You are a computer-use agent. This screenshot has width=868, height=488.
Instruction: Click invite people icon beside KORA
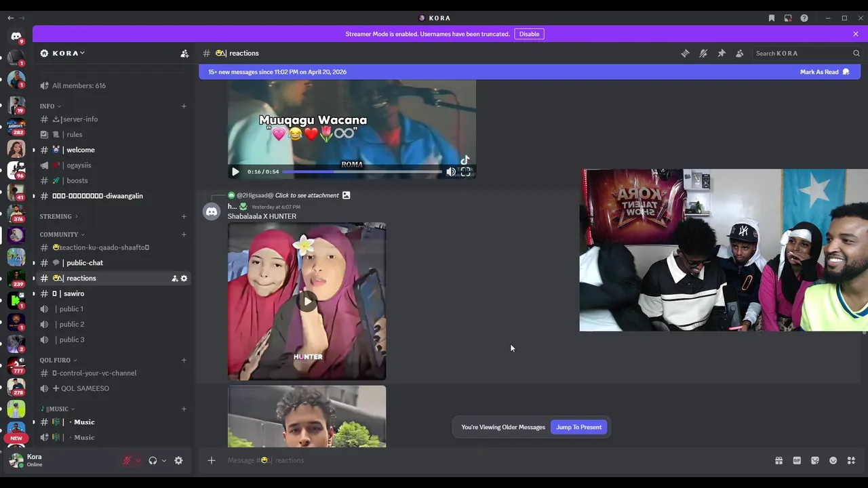184,53
